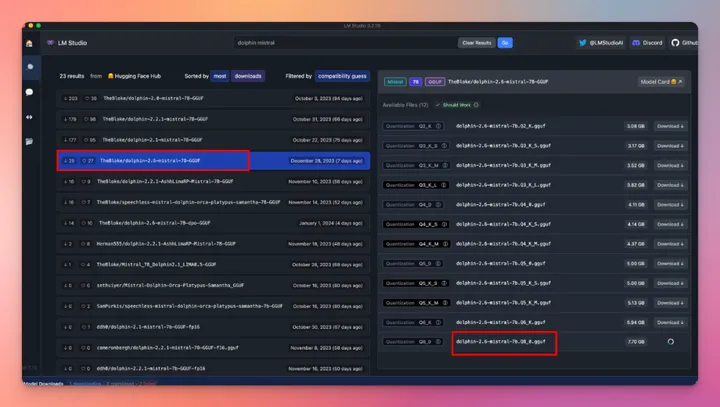Select cameronbergh dolphin-2.2.1 f16.gguf result
This screenshot has width=720, height=407.
(x=213, y=348)
